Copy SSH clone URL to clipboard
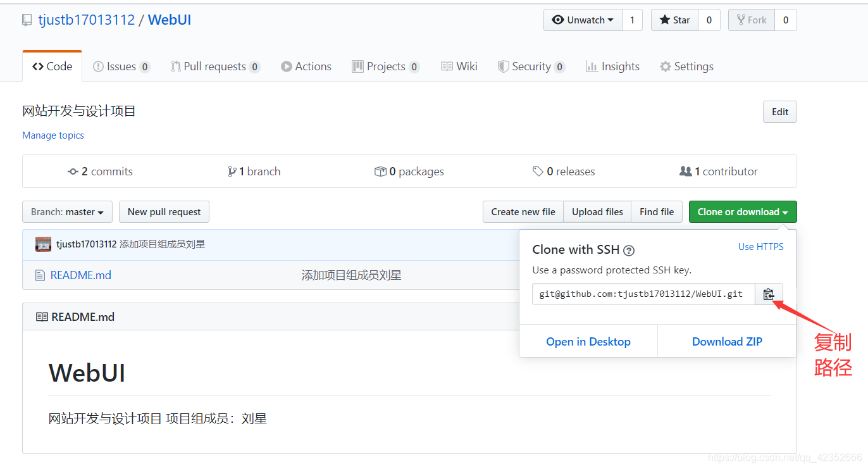Viewport: 868px width, 469px height. [769, 294]
